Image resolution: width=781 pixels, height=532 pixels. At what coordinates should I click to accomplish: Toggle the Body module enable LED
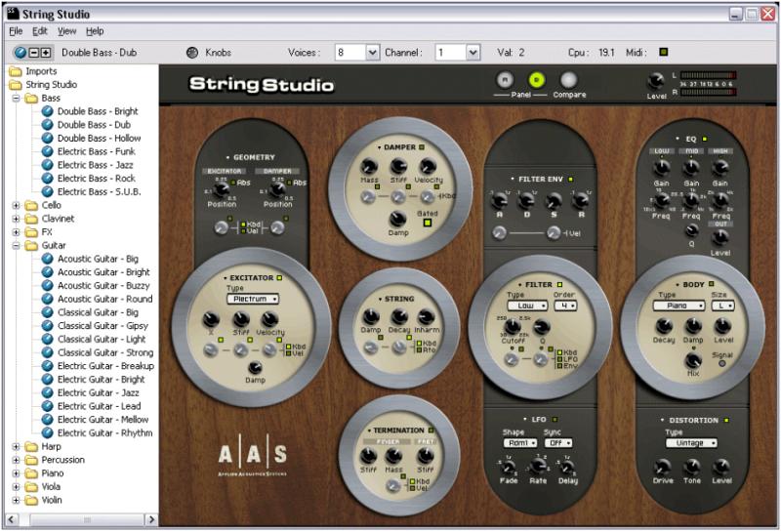[712, 284]
